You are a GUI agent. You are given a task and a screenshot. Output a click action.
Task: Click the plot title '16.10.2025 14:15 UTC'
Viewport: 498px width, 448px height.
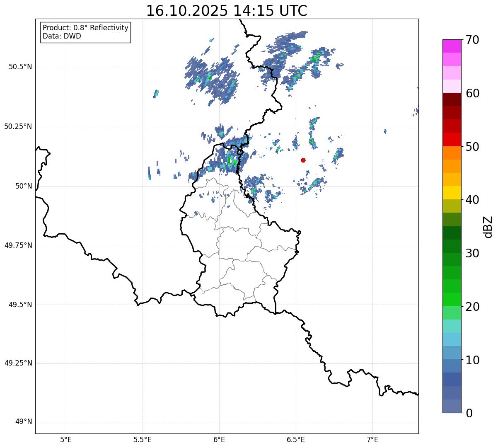(227, 11)
